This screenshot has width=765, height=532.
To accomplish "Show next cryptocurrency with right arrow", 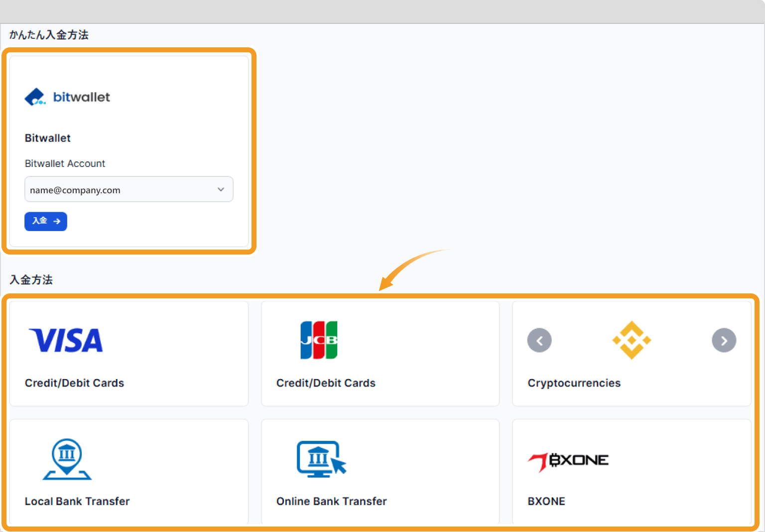I will pyautogui.click(x=724, y=341).
